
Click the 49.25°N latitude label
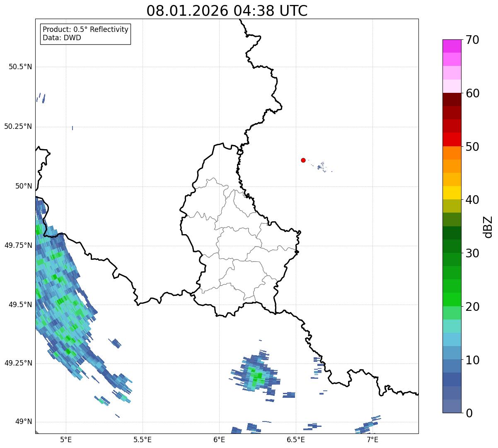[18, 363]
